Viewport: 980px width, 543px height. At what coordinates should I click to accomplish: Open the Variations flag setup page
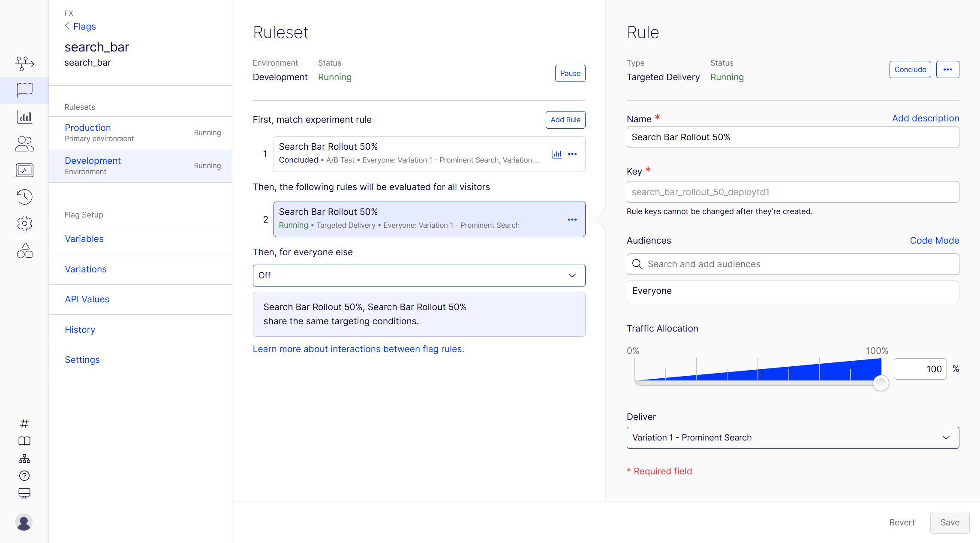(x=86, y=269)
